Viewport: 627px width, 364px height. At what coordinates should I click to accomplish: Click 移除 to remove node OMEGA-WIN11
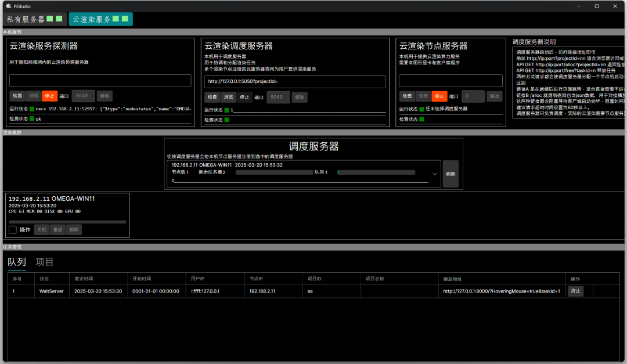tap(74, 229)
